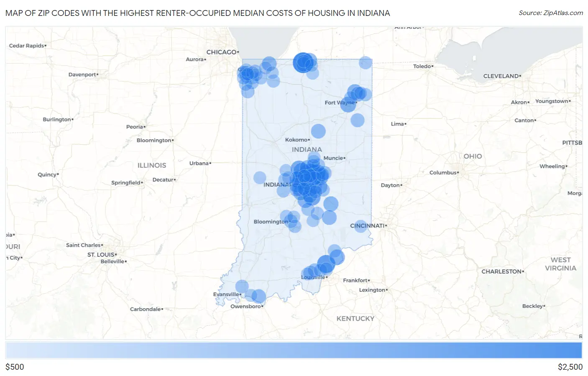This screenshot has height=376, width=588.
Task: Click the Lima city label
Action: point(397,124)
